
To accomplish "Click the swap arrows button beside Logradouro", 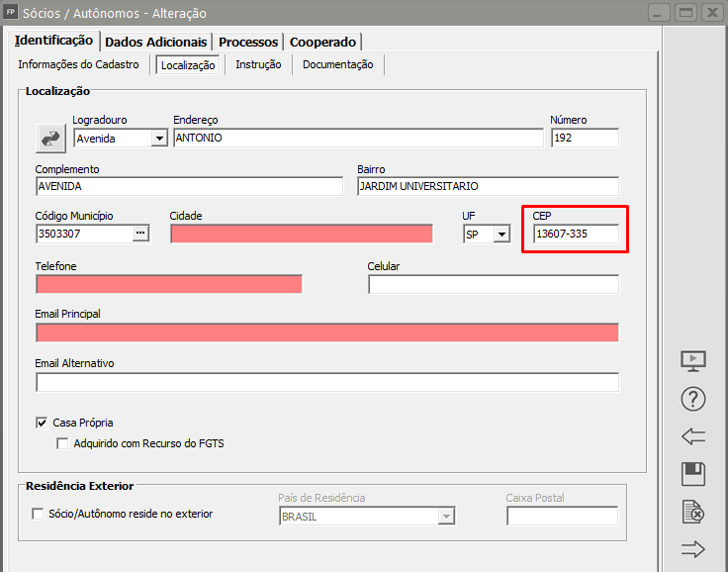I will [49, 139].
